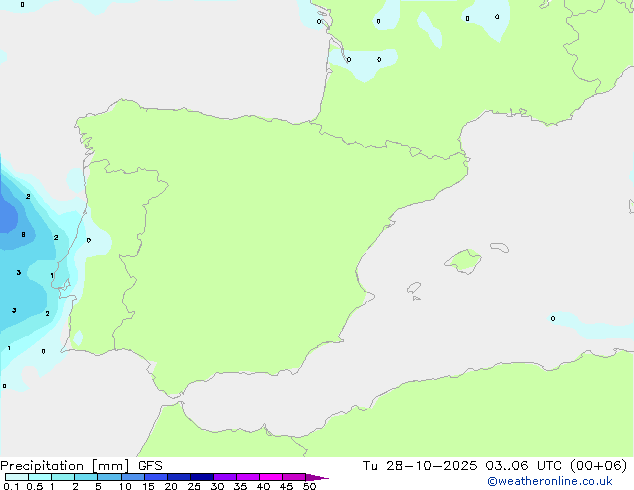Viewport: 634px width, 490px height.
Task: Click the Menorca island outline
Action: point(500,247)
